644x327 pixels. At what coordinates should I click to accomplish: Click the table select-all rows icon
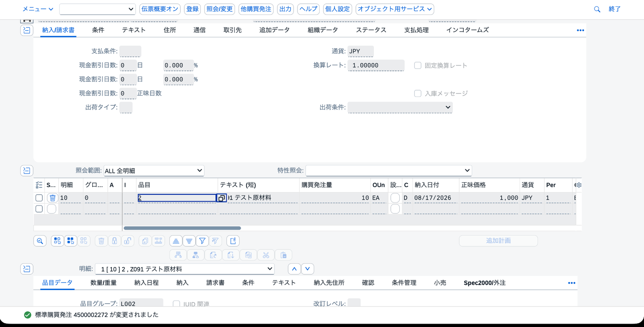click(x=39, y=185)
